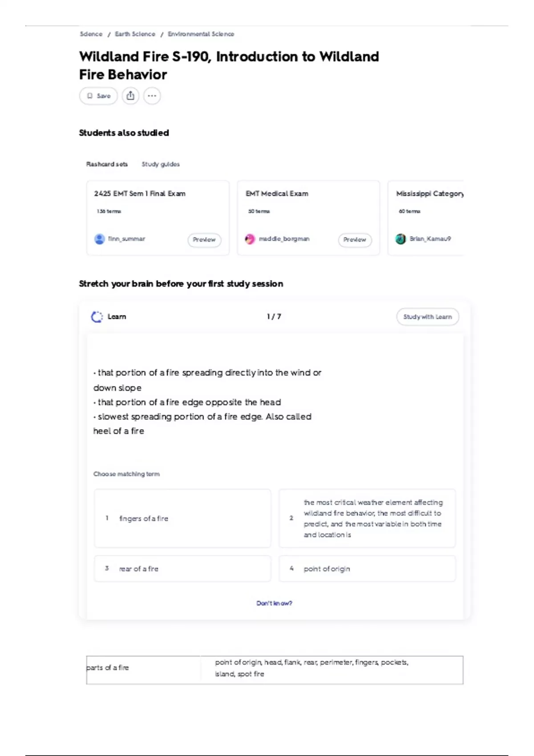Click the share icon button
The height and width of the screenshot is (756, 534).
coord(130,96)
